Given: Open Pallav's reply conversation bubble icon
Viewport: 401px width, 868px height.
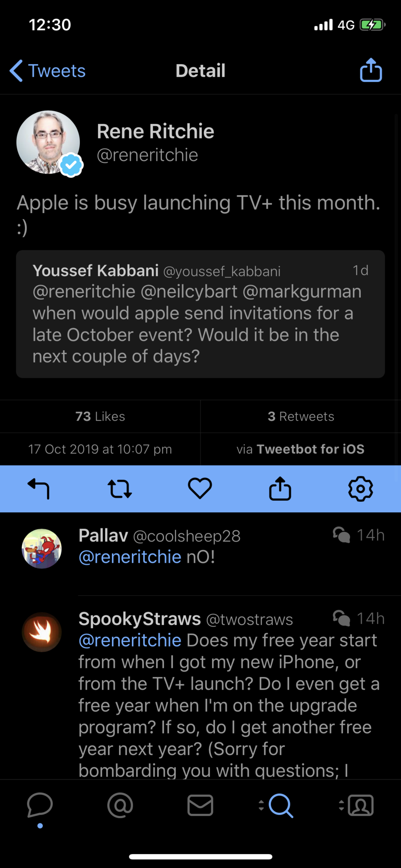Looking at the screenshot, I should coord(342,535).
